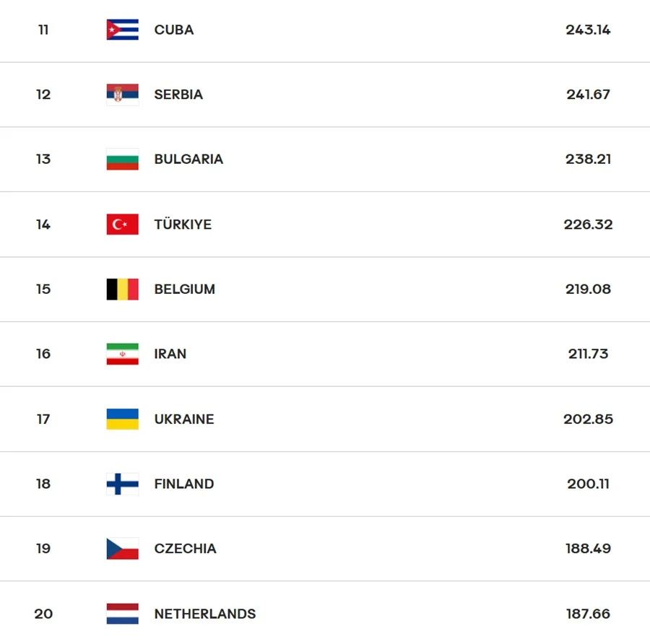Screen dimensions: 650x644
Task: Click the Serbia flag icon
Action: tap(122, 95)
